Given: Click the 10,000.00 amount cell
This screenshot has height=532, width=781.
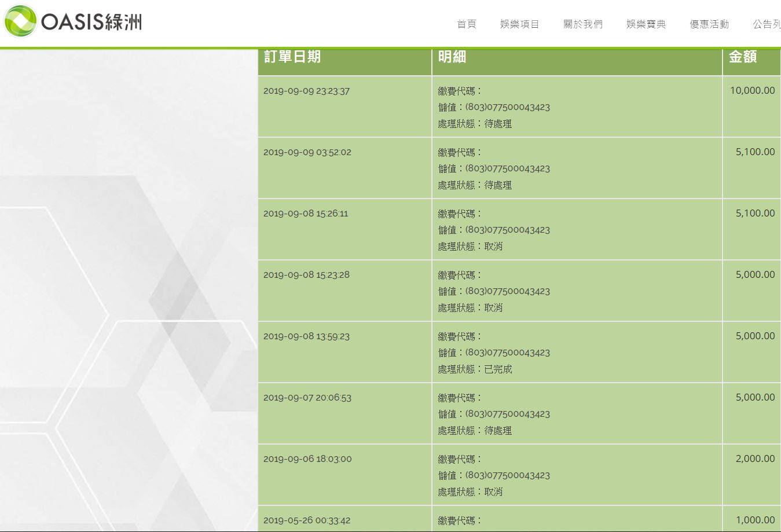Looking at the screenshot, I should coord(752,90).
